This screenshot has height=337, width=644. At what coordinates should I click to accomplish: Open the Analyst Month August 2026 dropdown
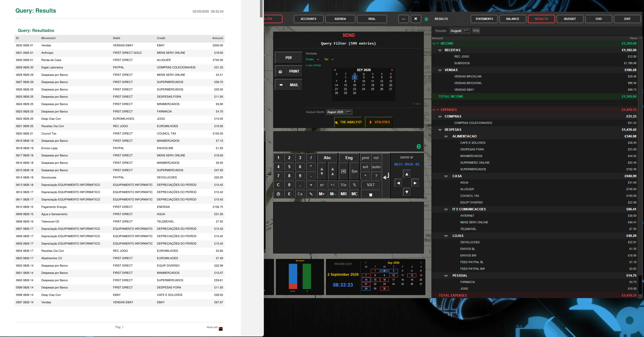click(x=339, y=112)
